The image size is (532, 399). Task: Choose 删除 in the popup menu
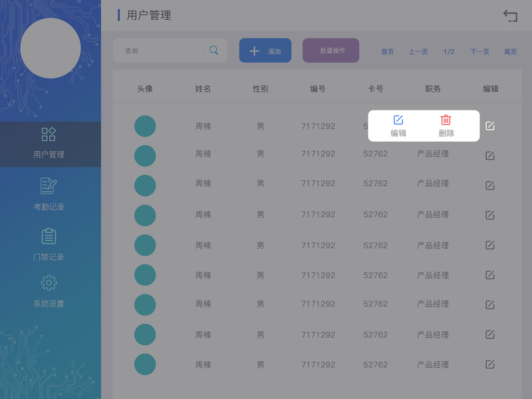tap(446, 126)
